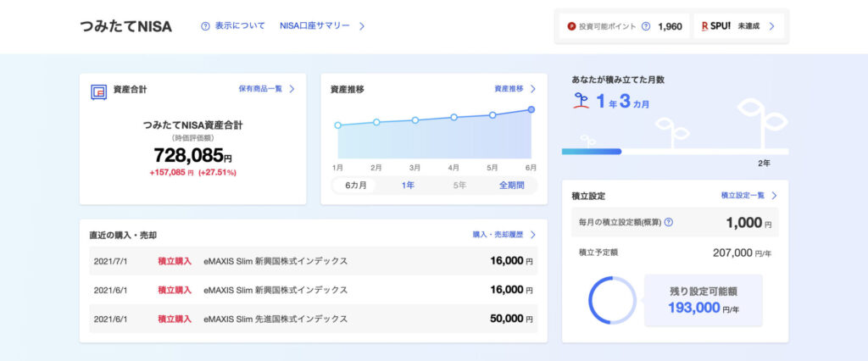Click the 6月 data point on chart

[531, 109]
